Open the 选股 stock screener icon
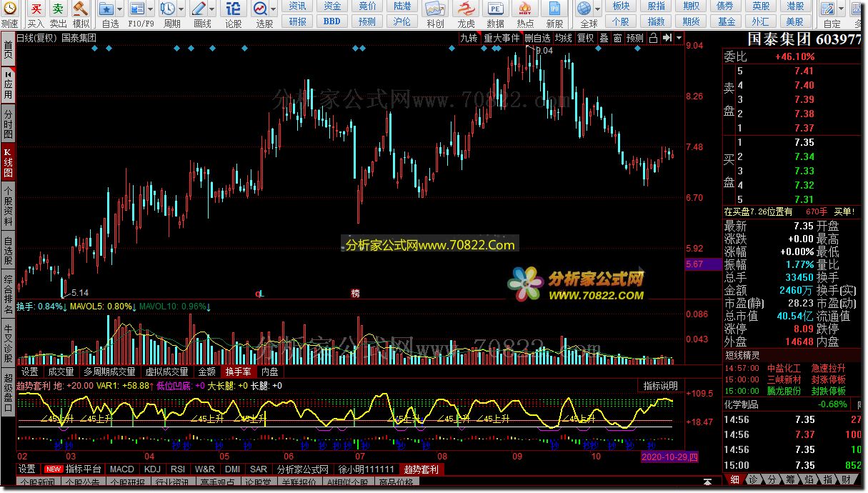Viewport: 868px width, 493px height. (x=261, y=9)
